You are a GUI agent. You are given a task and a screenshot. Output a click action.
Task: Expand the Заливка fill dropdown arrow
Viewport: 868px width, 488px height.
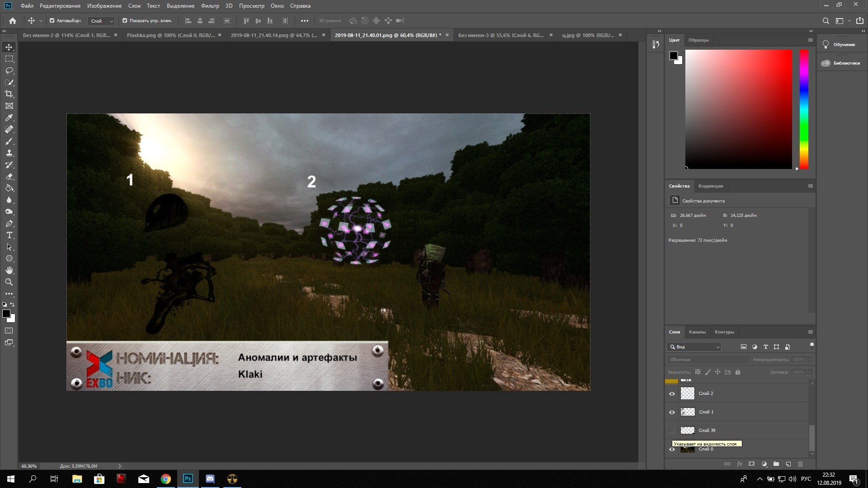coord(810,372)
